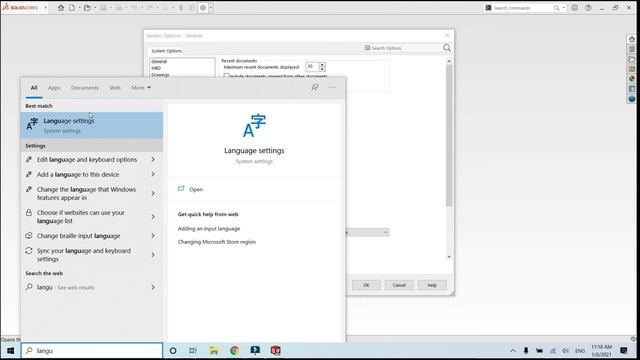Create a new document in SolidWorks toolbar
Viewport: 640px width, 360px height.
click(x=72, y=8)
